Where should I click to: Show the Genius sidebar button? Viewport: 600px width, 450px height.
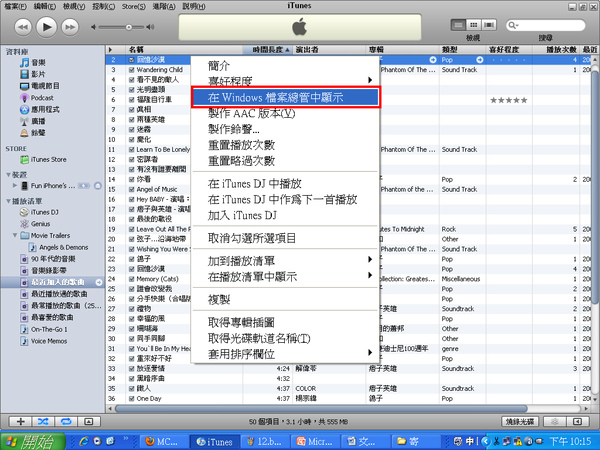click(x=554, y=422)
